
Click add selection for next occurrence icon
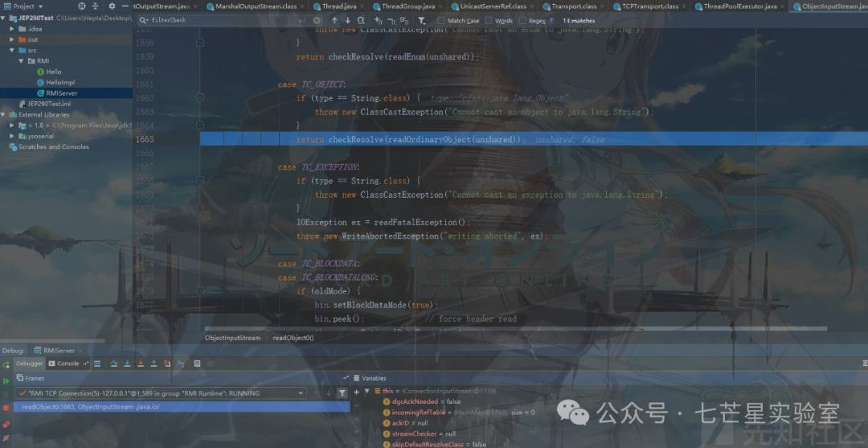click(379, 20)
